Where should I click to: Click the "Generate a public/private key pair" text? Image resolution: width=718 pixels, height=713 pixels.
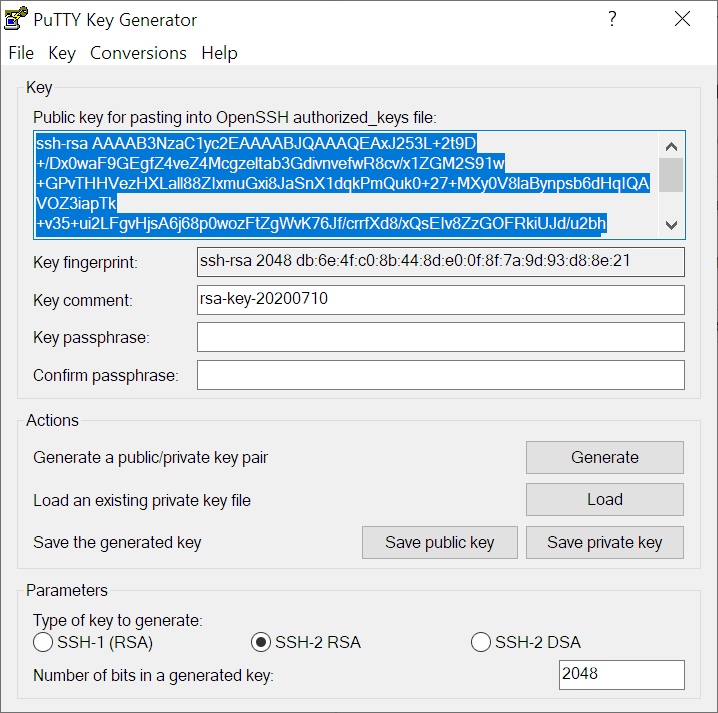tap(150, 458)
